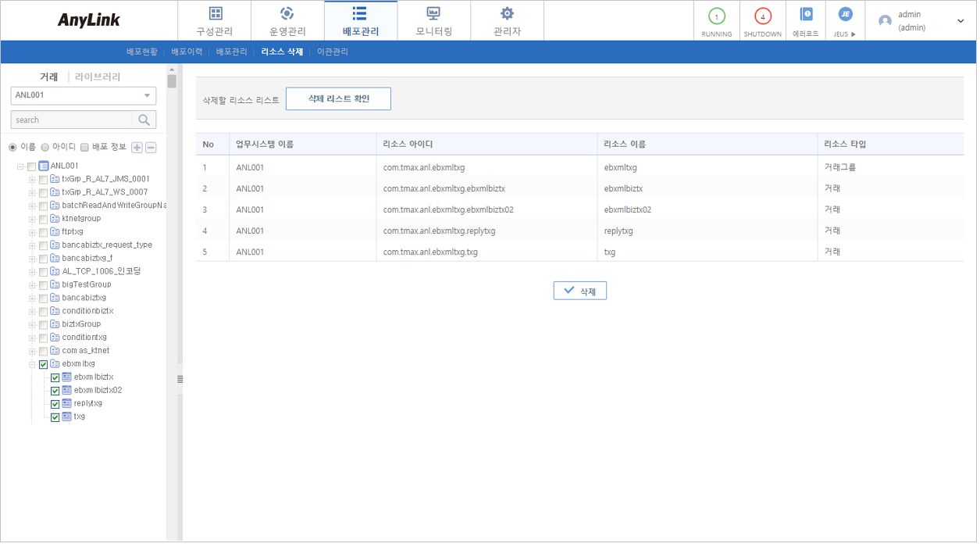Click the 삭제 리스트 확인 button

(x=338, y=98)
